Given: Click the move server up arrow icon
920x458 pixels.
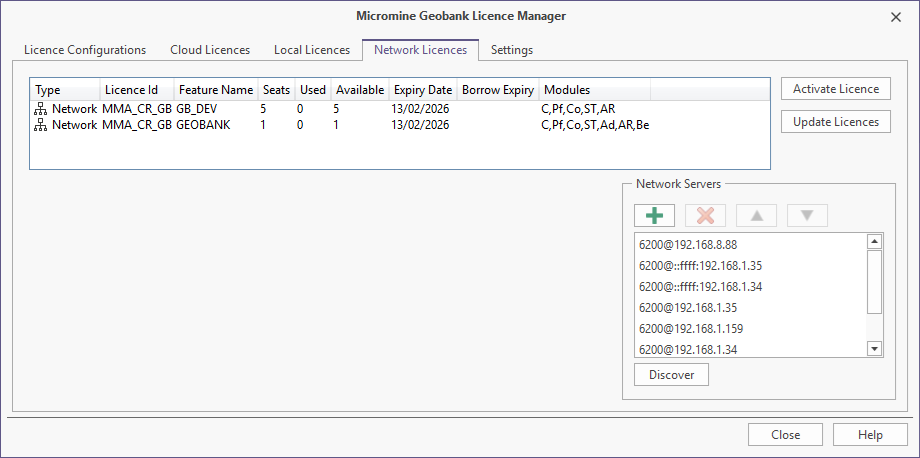Looking at the screenshot, I should pyautogui.click(x=756, y=215).
